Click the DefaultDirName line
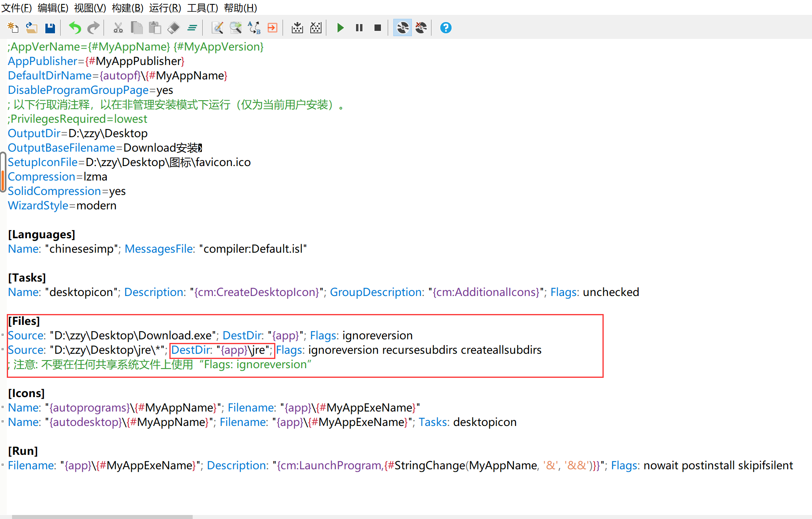This screenshot has height=519, width=812. click(118, 75)
